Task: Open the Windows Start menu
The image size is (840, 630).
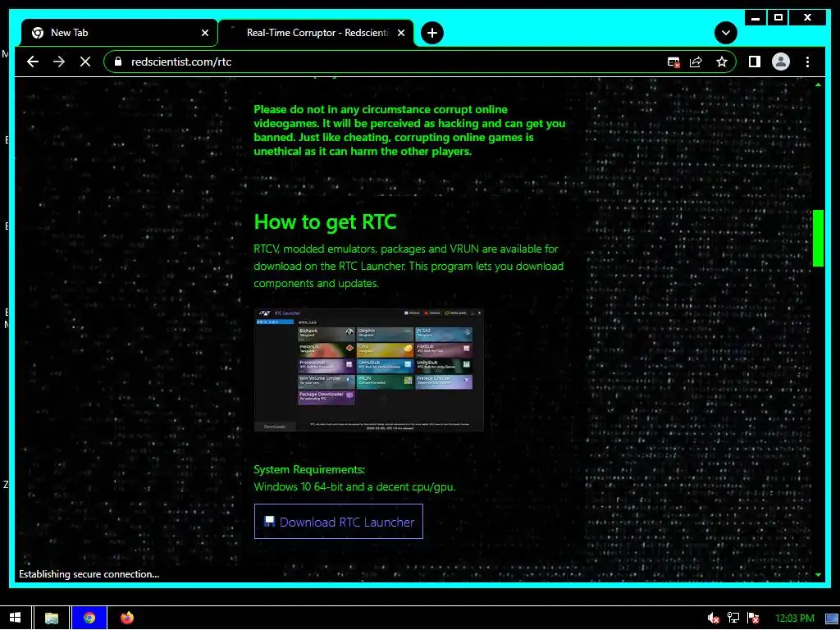Action: click(x=15, y=618)
